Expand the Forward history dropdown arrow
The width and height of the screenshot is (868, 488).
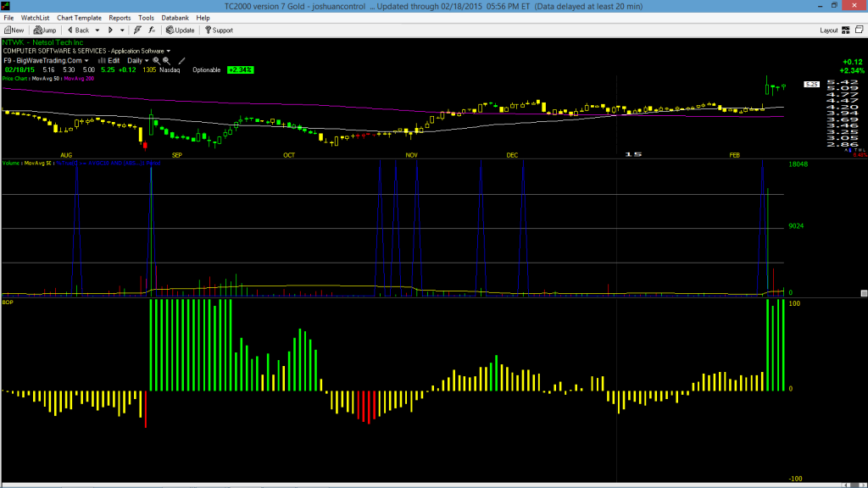(x=122, y=30)
